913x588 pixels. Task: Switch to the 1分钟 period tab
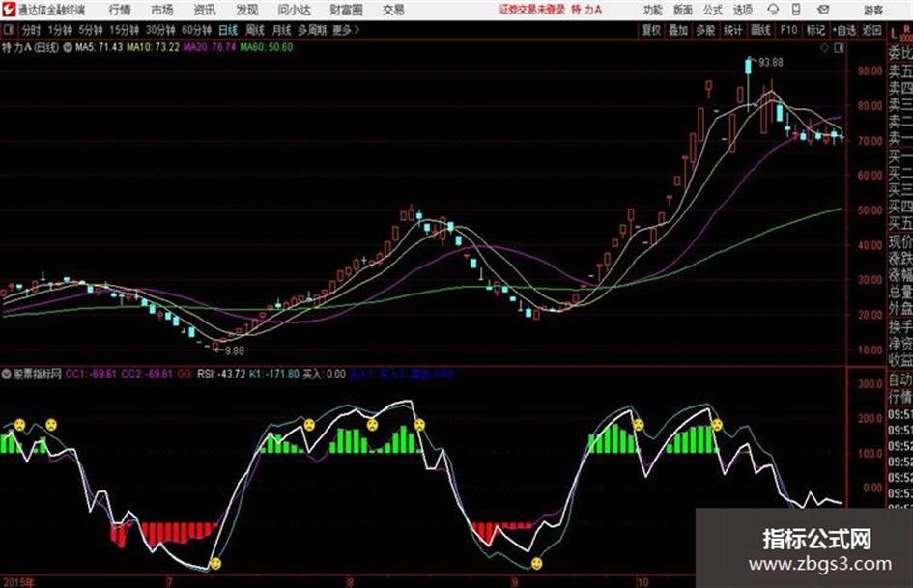(x=59, y=30)
